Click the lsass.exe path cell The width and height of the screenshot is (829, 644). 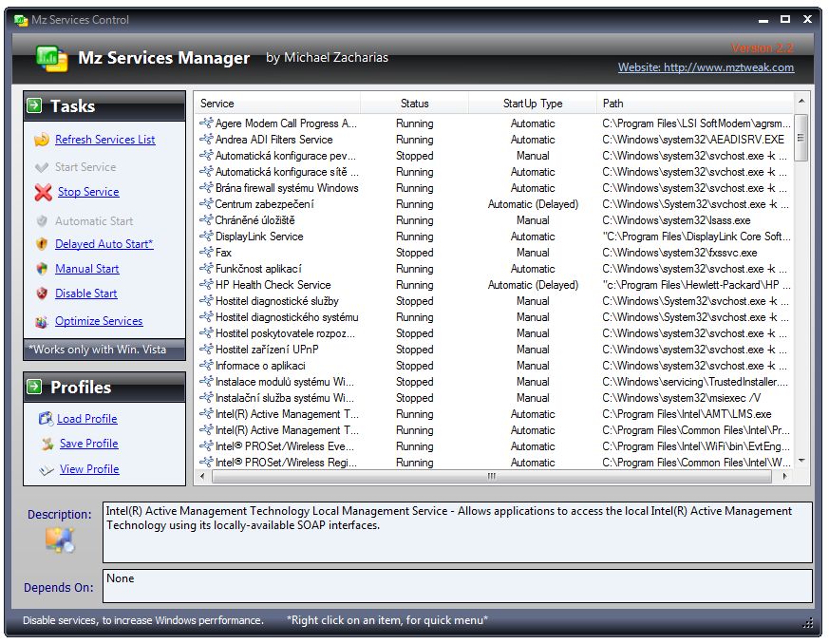point(676,220)
